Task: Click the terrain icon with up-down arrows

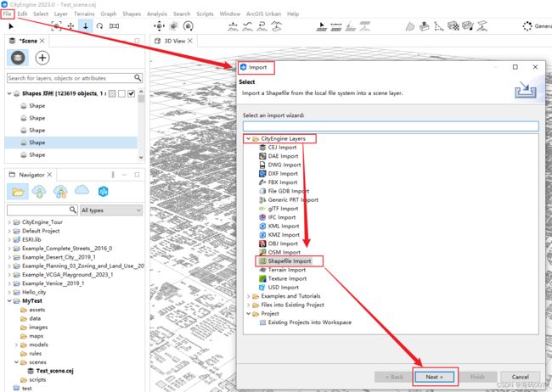Action: (233, 26)
